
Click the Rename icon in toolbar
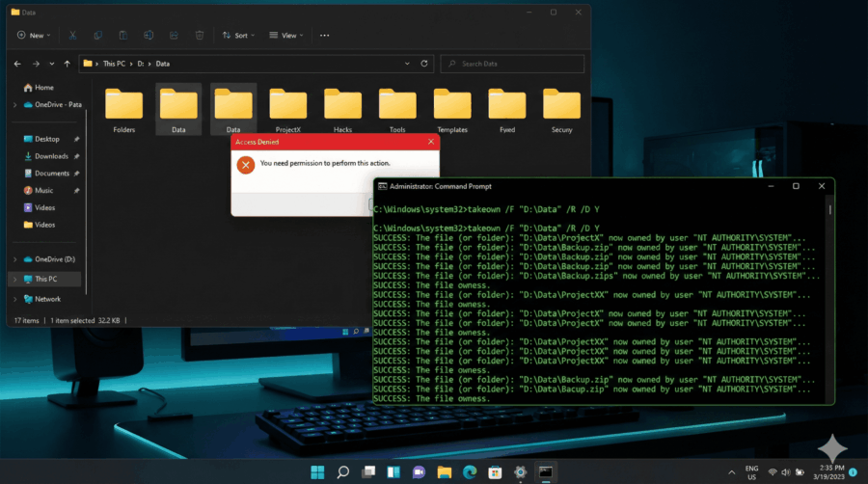[149, 36]
